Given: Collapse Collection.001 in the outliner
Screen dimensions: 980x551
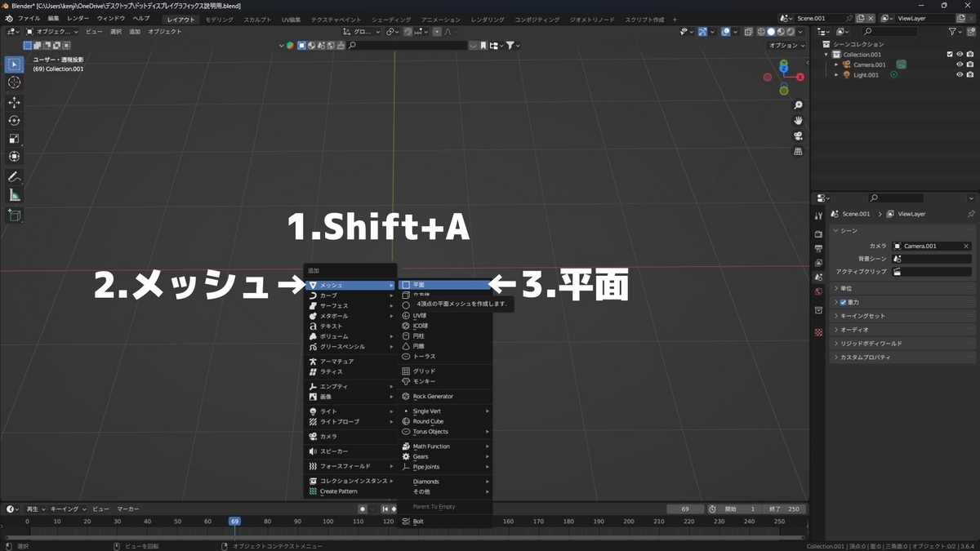Looking at the screenshot, I should (x=826, y=55).
